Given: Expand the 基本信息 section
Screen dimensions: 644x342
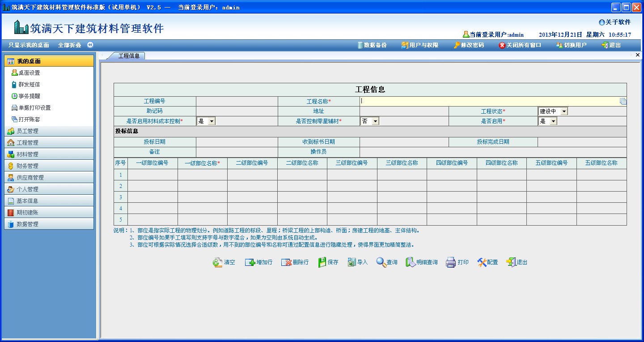Looking at the screenshot, I should [49, 201].
